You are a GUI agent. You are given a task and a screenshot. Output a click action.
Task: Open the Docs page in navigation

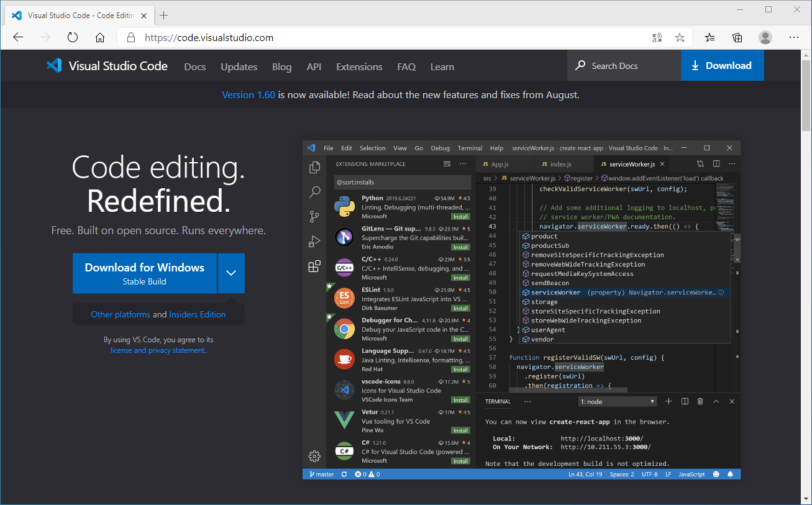195,66
